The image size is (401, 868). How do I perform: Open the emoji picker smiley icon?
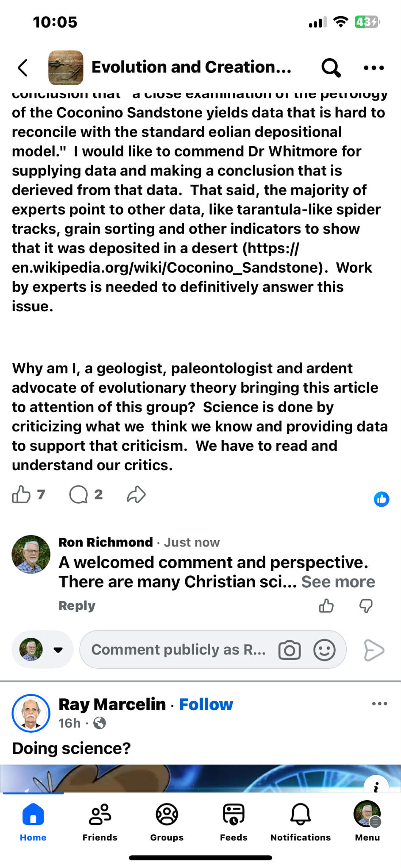point(324,650)
